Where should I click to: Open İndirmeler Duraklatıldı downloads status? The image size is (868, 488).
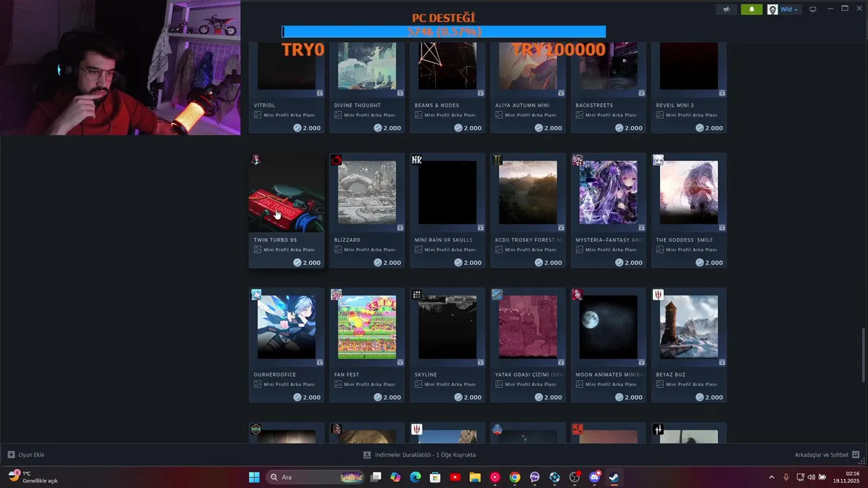tap(419, 455)
